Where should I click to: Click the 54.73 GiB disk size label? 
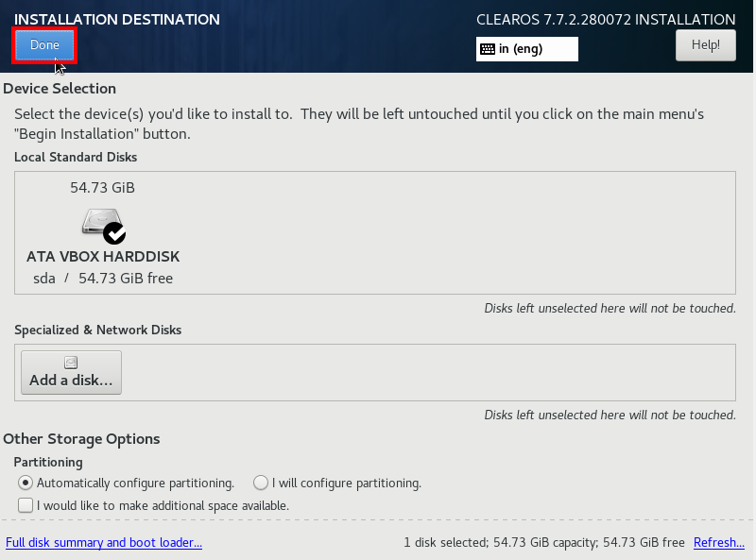[x=102, y=188]
